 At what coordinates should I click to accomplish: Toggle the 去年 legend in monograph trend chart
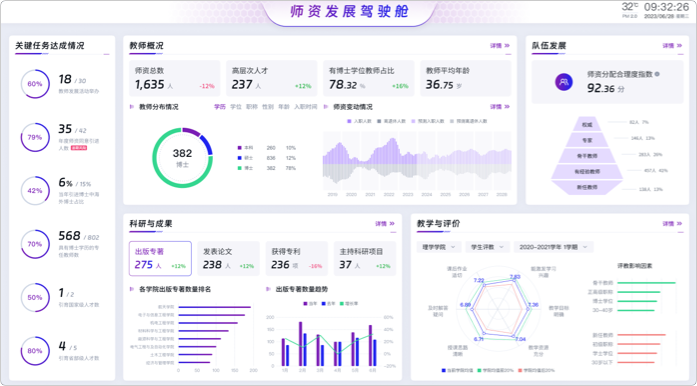pyautogui.click(x=328, y=303)
